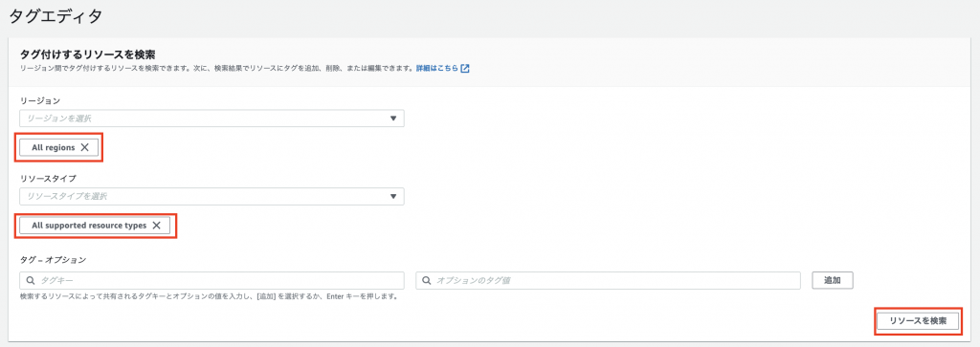Click the タグエディタ page title
Viewport: 980px width, 347px height.
tap(56, 16)
